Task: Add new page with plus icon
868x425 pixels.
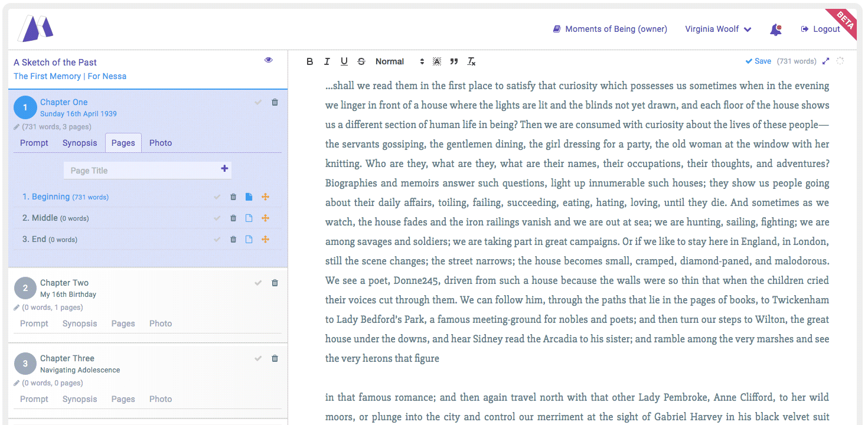Action: (224, 169)
